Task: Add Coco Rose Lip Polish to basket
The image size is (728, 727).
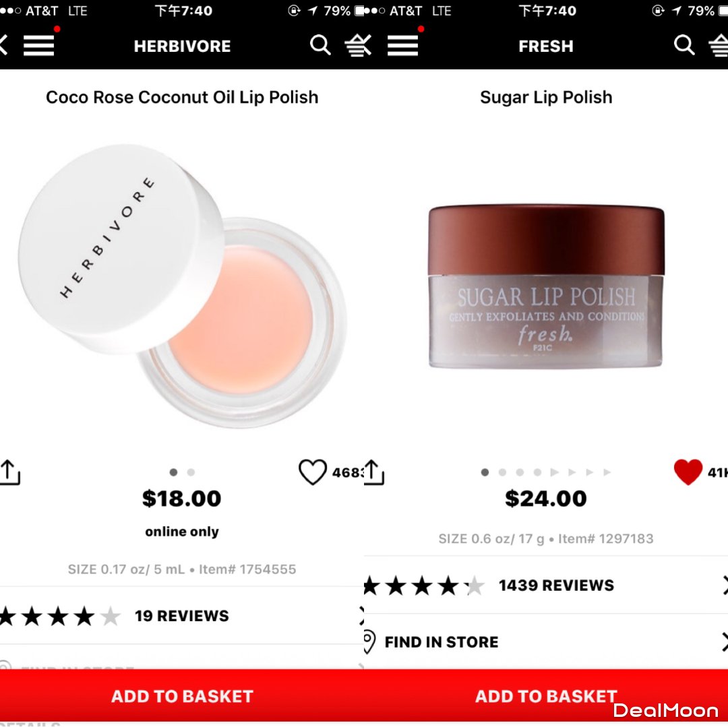Action: 182,695
